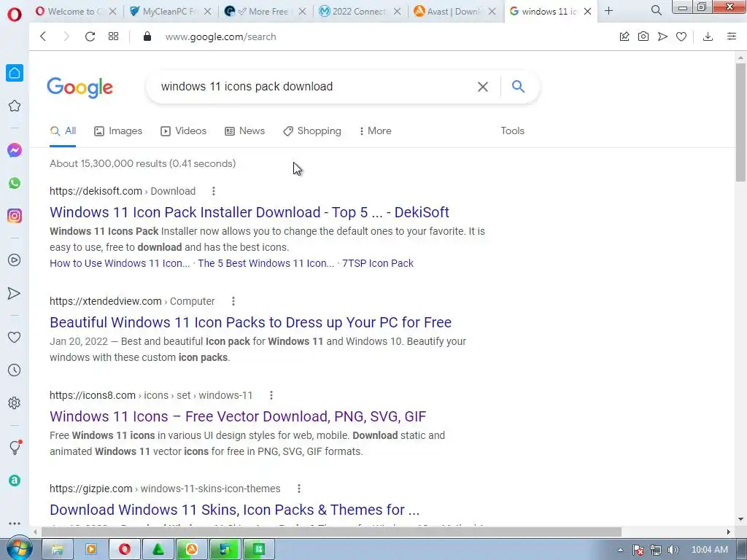Open options dots for dekisoft.com result

[214, 191]
